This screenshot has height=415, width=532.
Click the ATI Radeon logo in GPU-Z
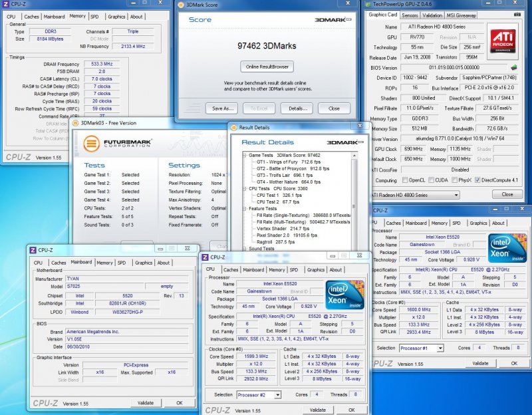coord(503,41)
